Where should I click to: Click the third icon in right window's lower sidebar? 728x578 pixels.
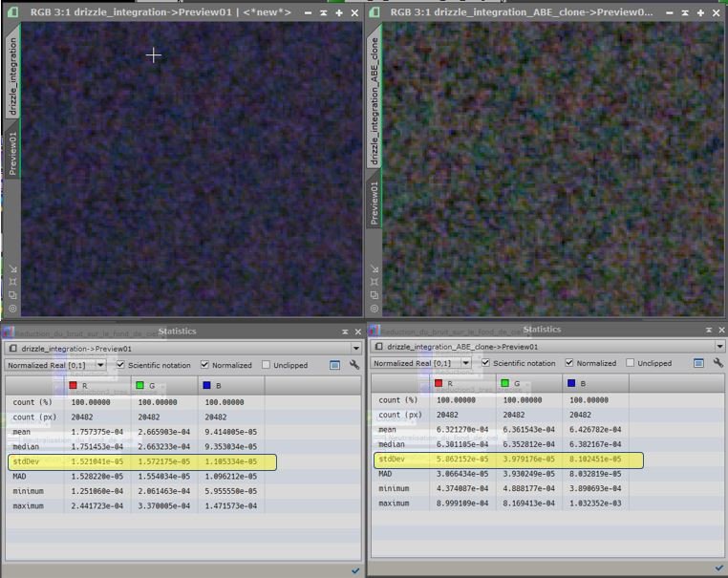(375, 295)
